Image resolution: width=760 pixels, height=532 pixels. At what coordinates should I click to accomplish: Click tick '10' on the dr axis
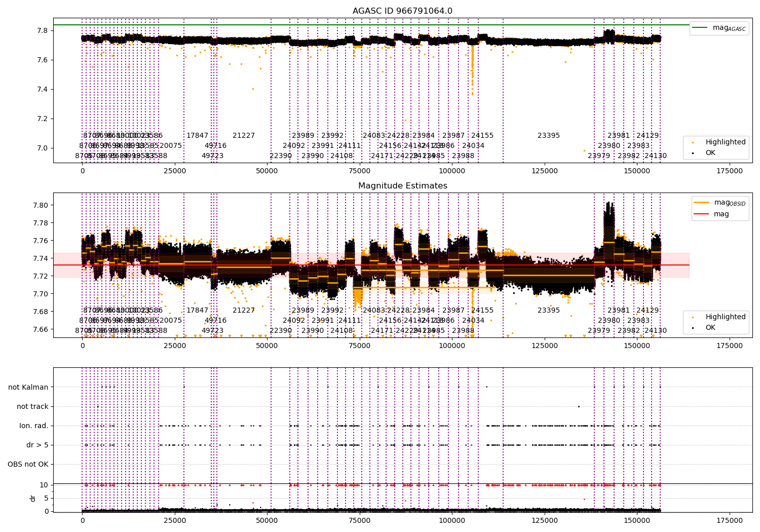point(44,485)
